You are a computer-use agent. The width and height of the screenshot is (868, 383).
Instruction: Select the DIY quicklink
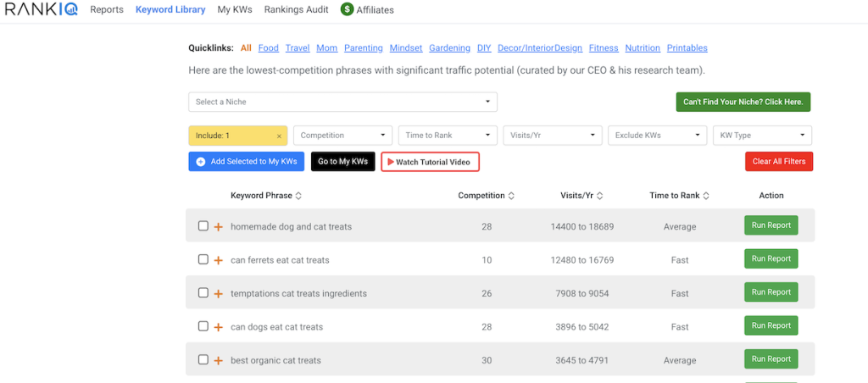click(x=484, y=48)
